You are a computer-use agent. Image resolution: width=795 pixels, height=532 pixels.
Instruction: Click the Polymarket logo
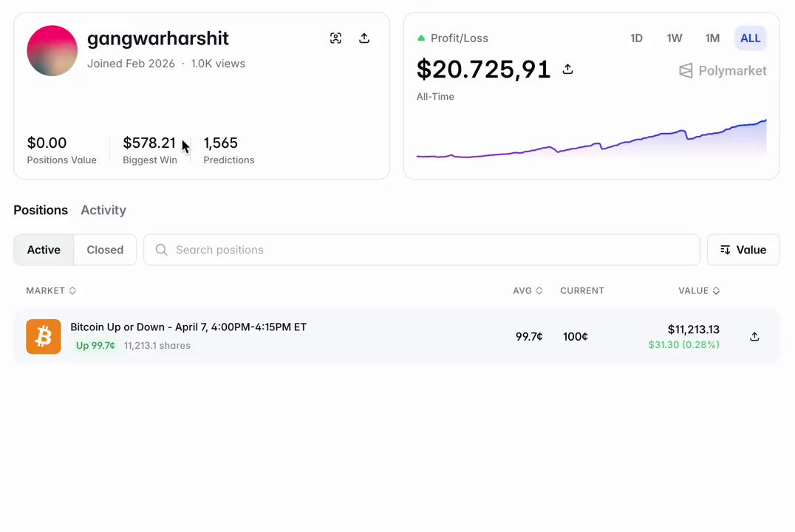pos(723,70)
